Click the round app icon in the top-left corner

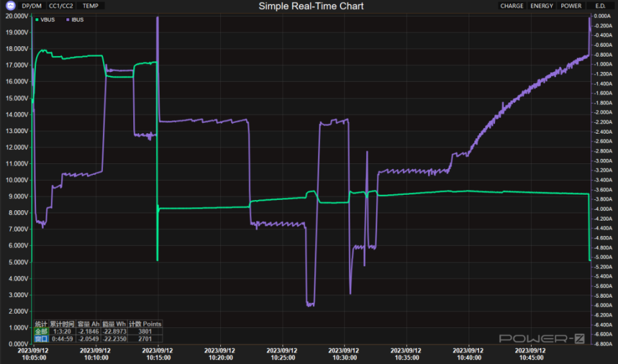point(10,6)
